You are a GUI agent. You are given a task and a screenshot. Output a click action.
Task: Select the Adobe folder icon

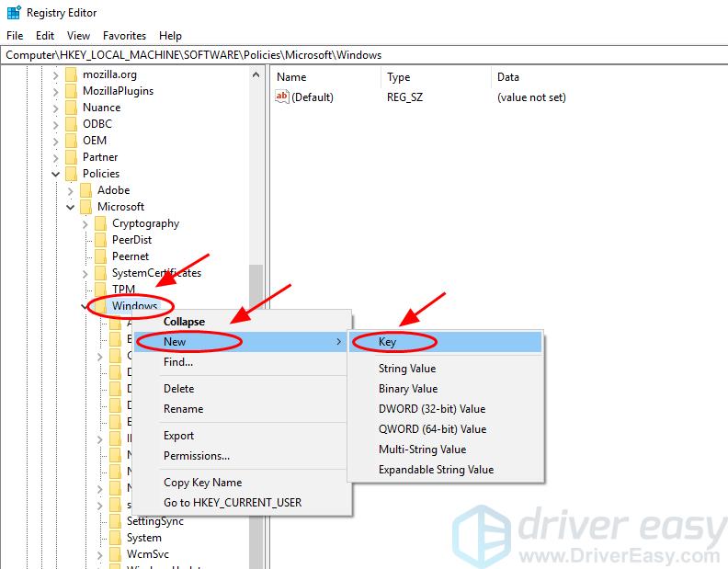pos(85,190)
